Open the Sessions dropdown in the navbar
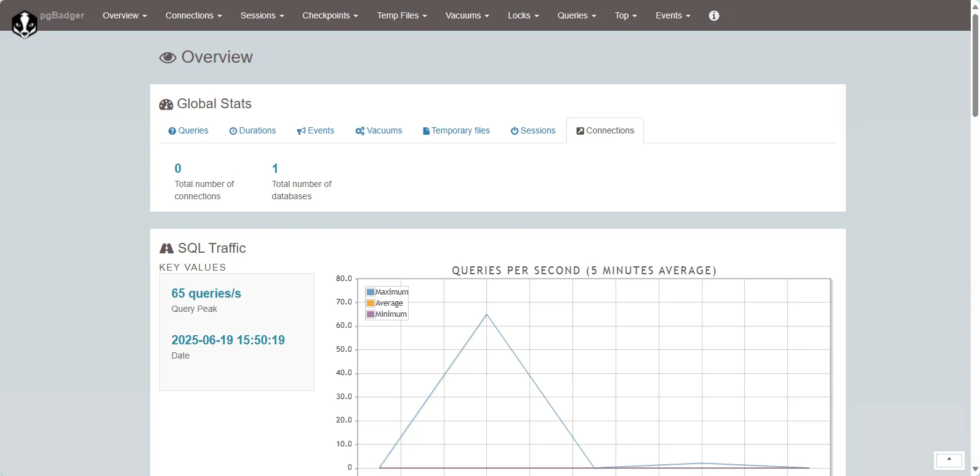Viewport: 980px width, 476px height. click(x=262, y=15)
